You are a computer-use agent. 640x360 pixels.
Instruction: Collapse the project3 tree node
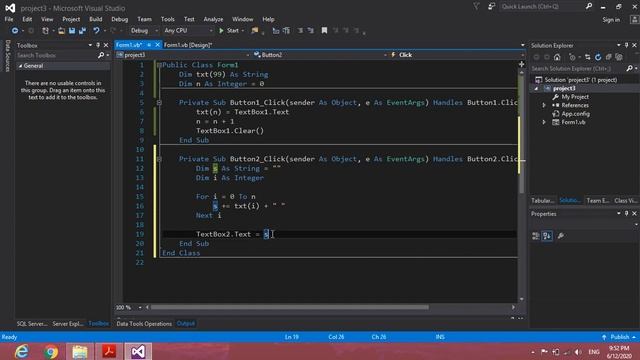tap(536, 89)
